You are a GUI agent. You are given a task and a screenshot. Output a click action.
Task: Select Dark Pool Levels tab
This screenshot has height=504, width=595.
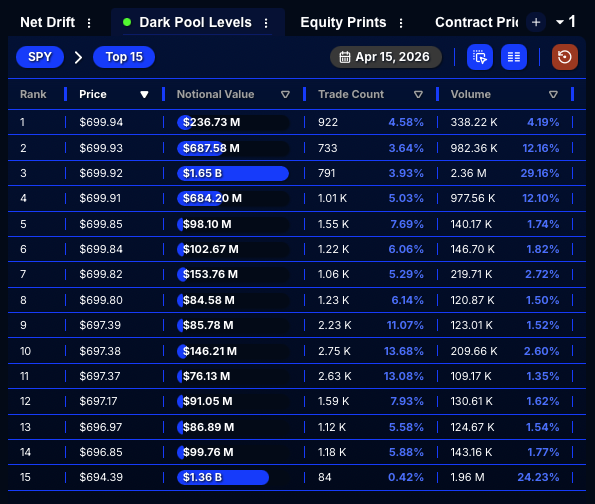(x=195, y=22)
